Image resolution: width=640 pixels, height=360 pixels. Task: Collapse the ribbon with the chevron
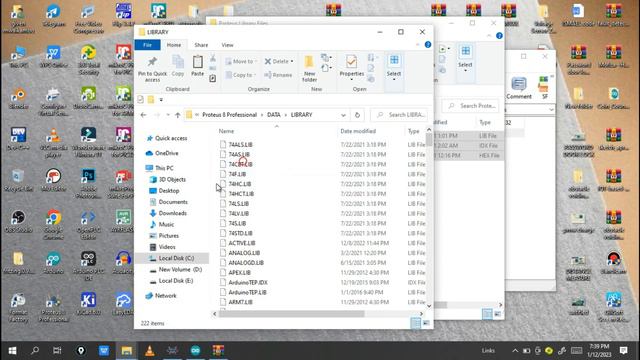(x=418, y=44)
